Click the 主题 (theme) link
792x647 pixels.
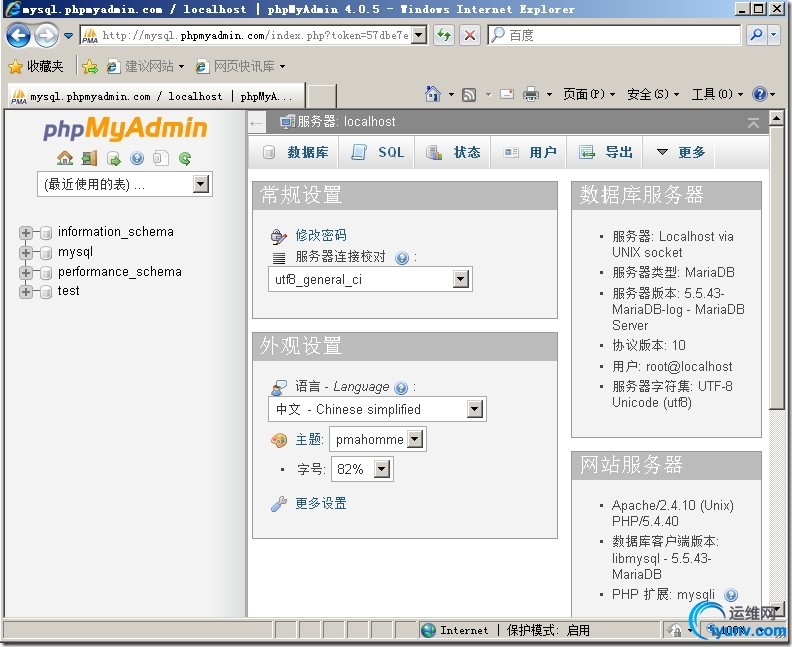tap(308, 439)
